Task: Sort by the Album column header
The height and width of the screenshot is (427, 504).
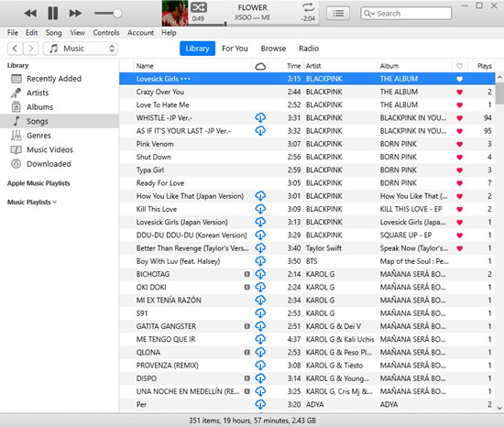Action: pos(414,66)
